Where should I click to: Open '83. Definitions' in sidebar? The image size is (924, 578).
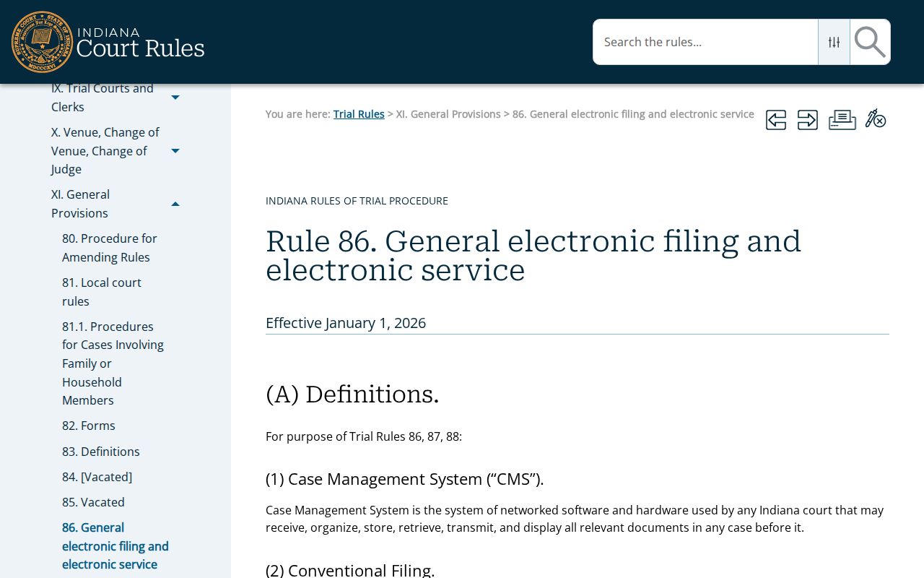click(101, 452)
